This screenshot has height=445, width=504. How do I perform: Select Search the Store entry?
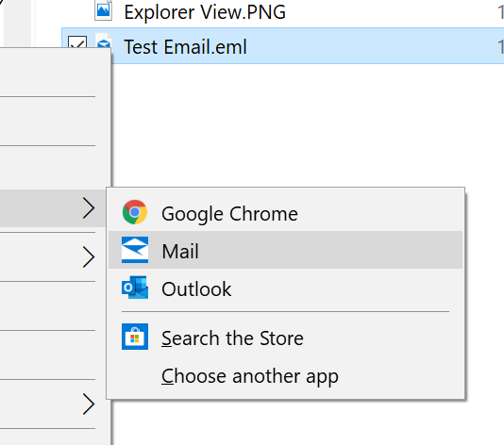point(285,338)
